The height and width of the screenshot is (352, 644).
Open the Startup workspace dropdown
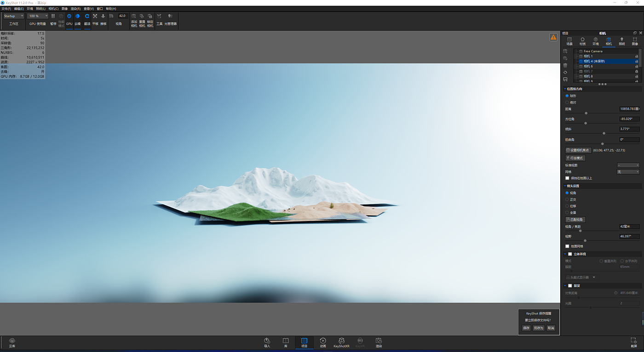click(13, 16)
